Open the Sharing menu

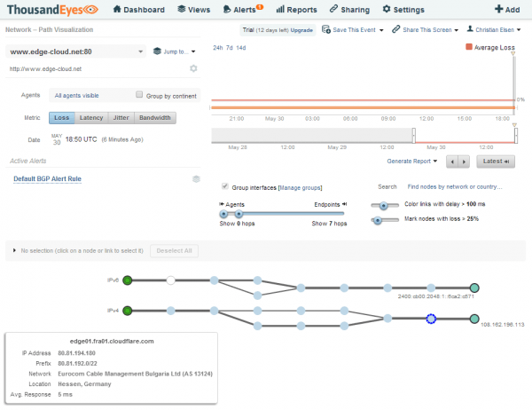point(349,10)
